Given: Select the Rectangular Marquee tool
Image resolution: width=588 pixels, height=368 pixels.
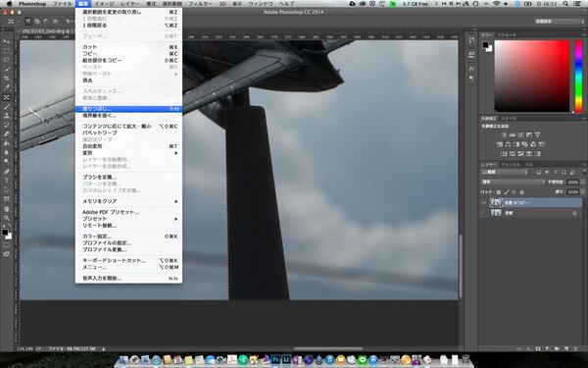Looking at the screenshot, I should tap(7, 51).
